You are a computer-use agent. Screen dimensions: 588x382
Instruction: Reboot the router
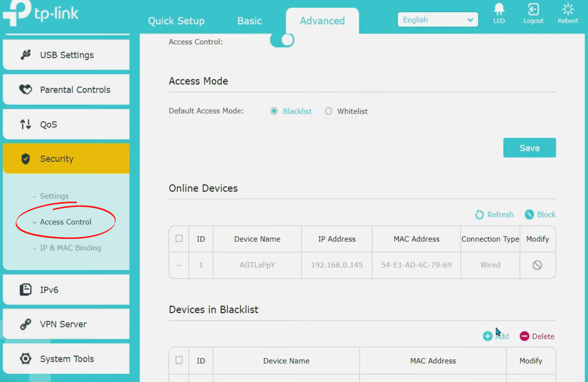[567, 14]
